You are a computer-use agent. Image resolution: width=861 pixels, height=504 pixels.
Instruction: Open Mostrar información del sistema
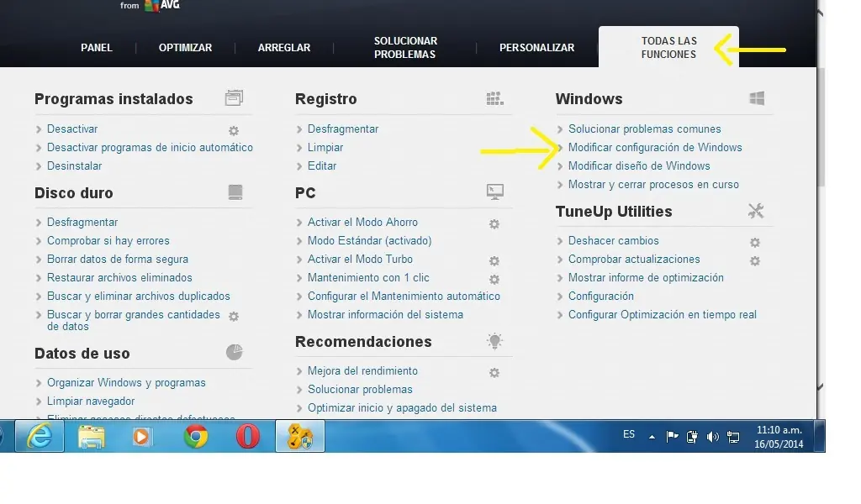tap(385, 315)
